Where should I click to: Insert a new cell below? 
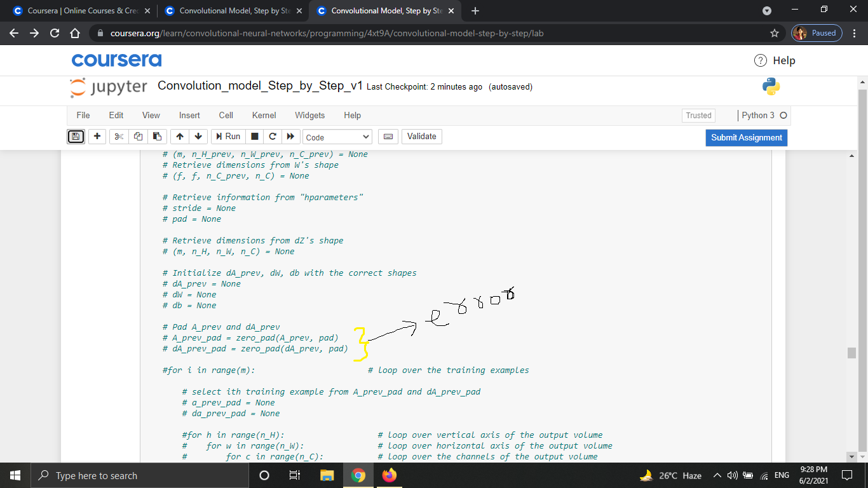(x=97, y=136)
